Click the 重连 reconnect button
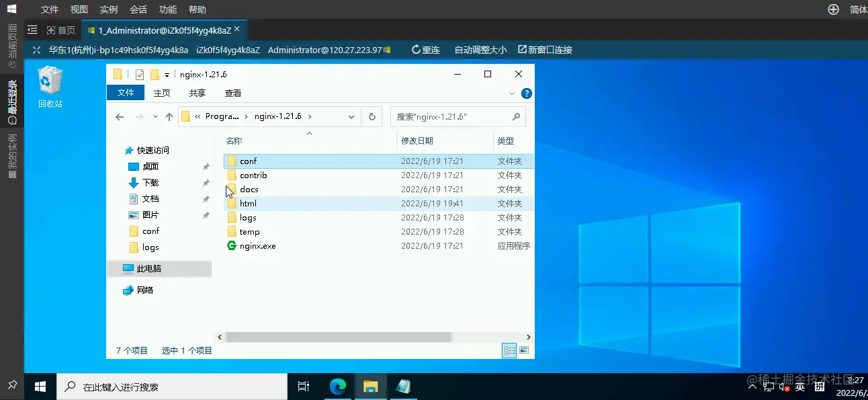Screen dimensions: 868x400 click(426, 50)
